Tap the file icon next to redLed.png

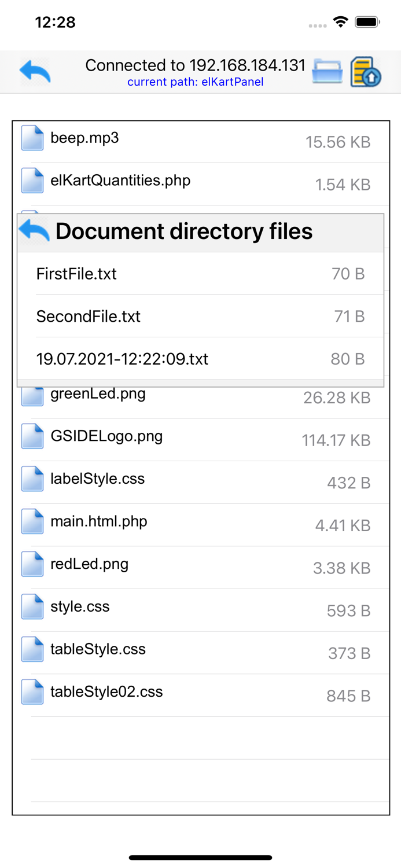pos(32,563)
